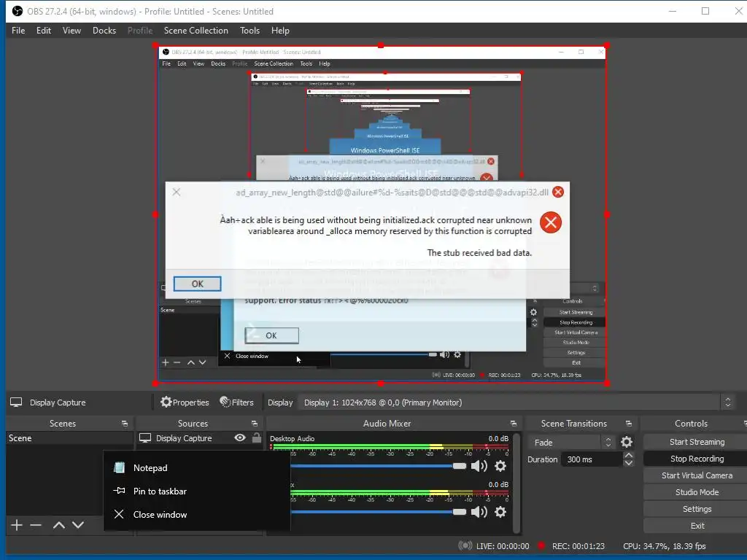Open the Docks menu
The image size is (747, 560).
(104, 31)
